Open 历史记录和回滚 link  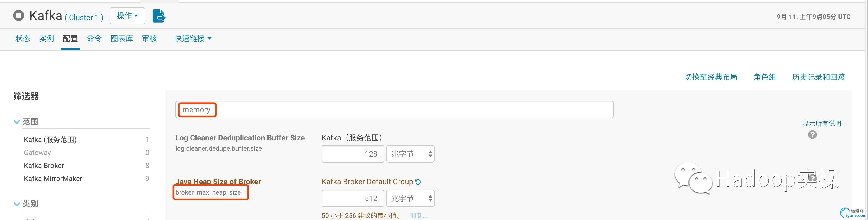[818, 77]
